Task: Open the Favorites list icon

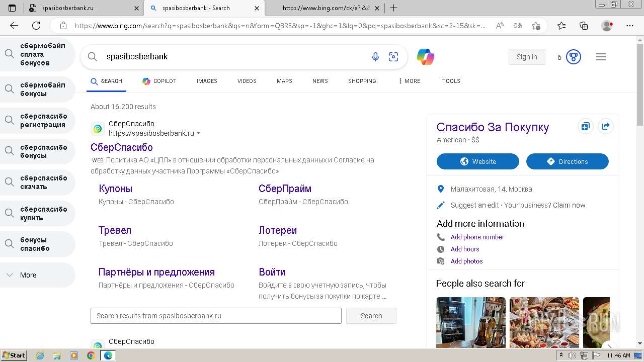Action: 561,26
